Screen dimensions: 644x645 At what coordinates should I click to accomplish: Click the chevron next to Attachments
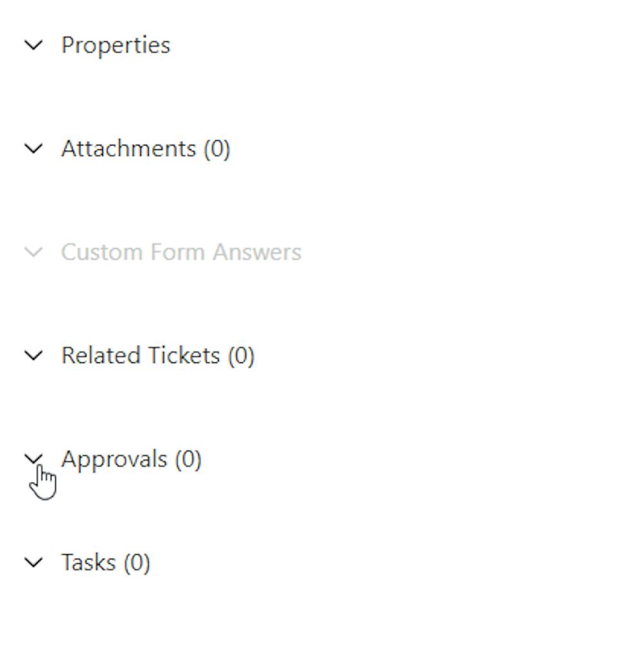coord(35,149)
